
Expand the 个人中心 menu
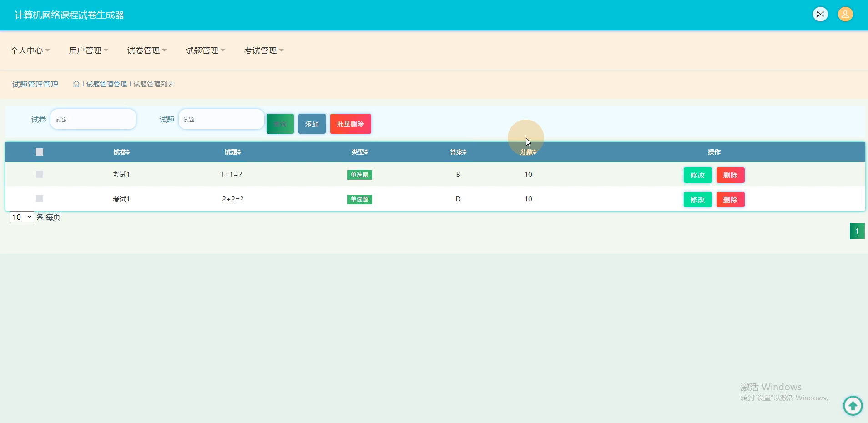pos(30,50)
